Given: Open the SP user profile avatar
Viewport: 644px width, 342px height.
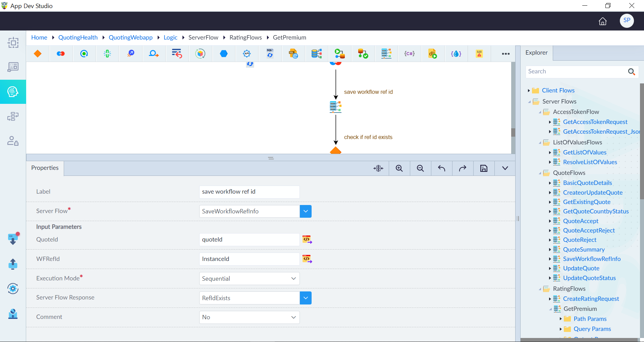Looking at the screenshot, I should [627, 20].
